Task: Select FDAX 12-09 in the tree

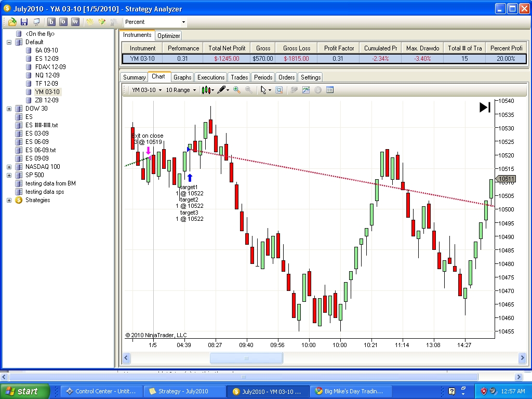Action: pos(50,67)
